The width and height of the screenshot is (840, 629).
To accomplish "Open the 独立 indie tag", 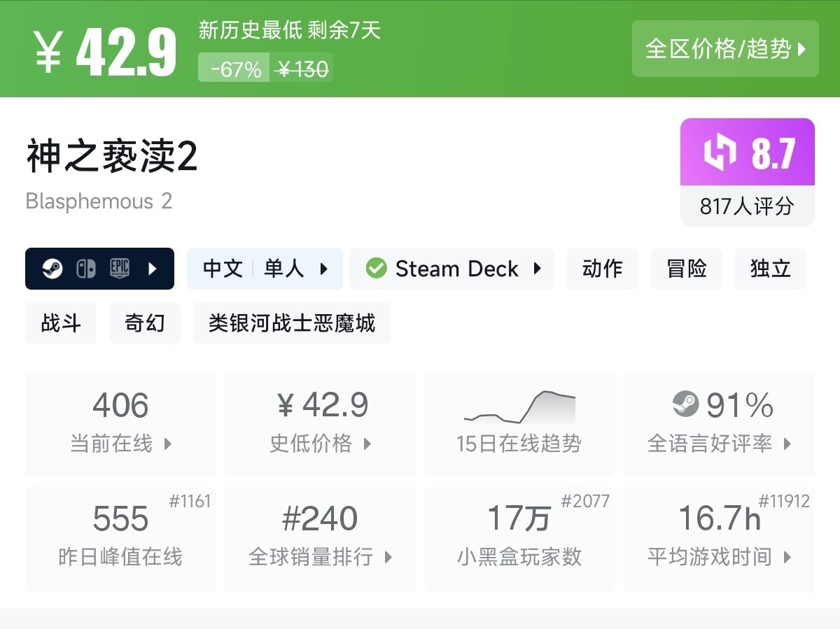I will [770, 269].
